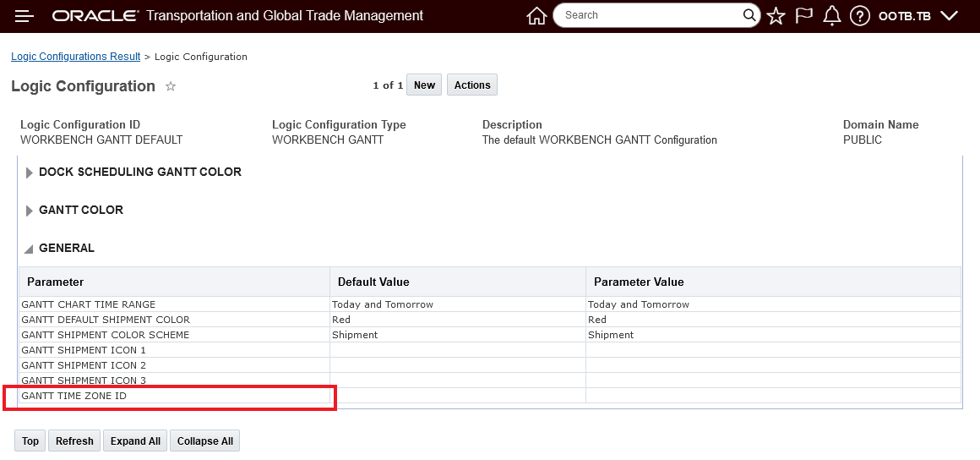Image resolution: width=980 pixels, height=460 pixels.
Task: Open the Help question mark icon
Action: coord(860,16)
